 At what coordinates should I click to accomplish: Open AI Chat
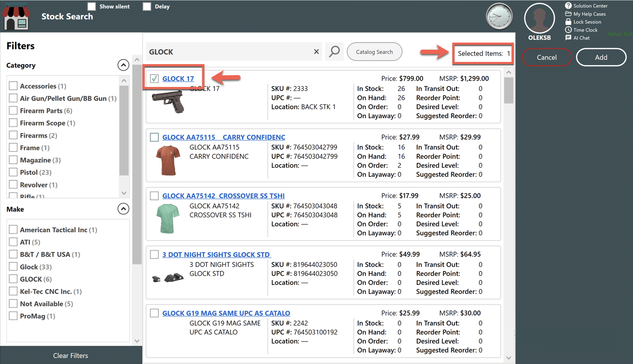[582, 38]
